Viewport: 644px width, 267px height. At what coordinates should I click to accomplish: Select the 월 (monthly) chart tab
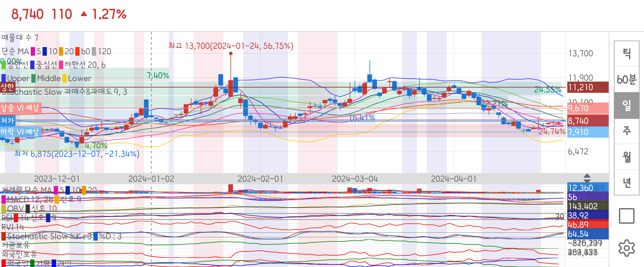pyautogui.click(x=626, y=157)
